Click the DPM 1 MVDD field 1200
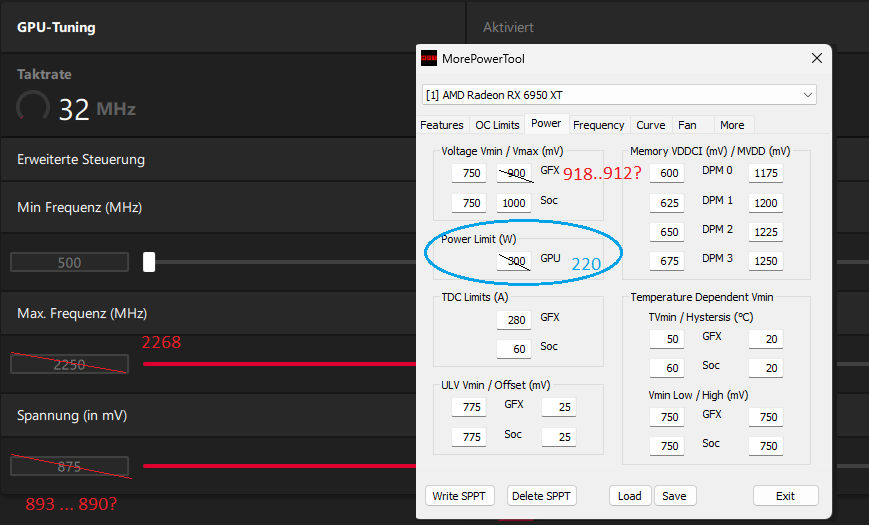Screen dimensions: 869x525 [766, 203]
